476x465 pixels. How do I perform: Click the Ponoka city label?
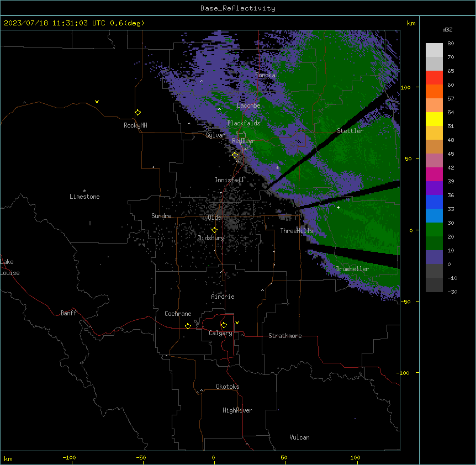coord(265,75)
